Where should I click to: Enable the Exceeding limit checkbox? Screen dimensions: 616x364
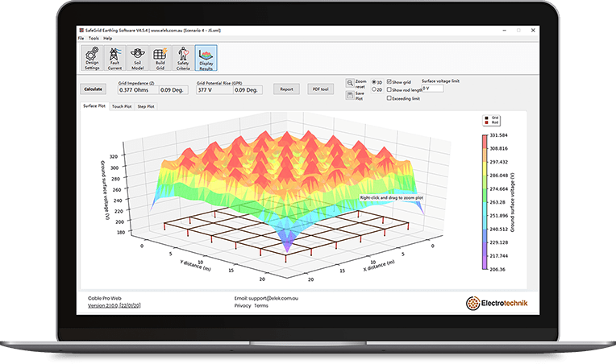pos(389,98)
